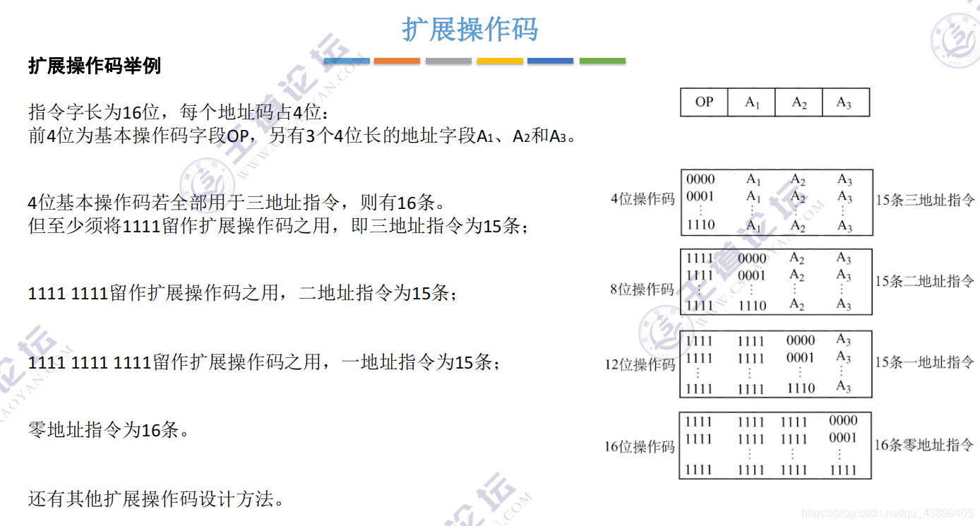Select the caption "16条零地址指令"
This screenshot has height=526, width=980.
(x=925, y=445)
